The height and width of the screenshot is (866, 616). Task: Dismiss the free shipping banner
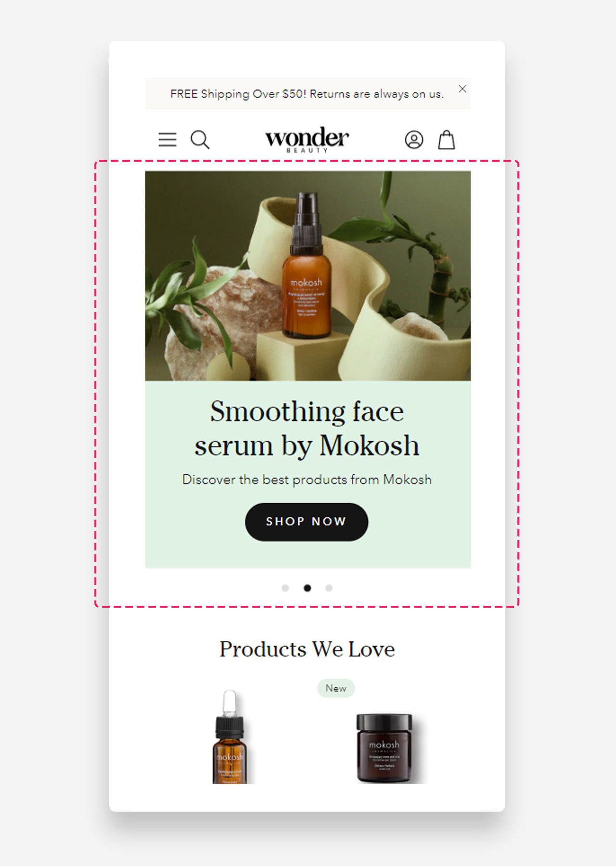point(462,89)
